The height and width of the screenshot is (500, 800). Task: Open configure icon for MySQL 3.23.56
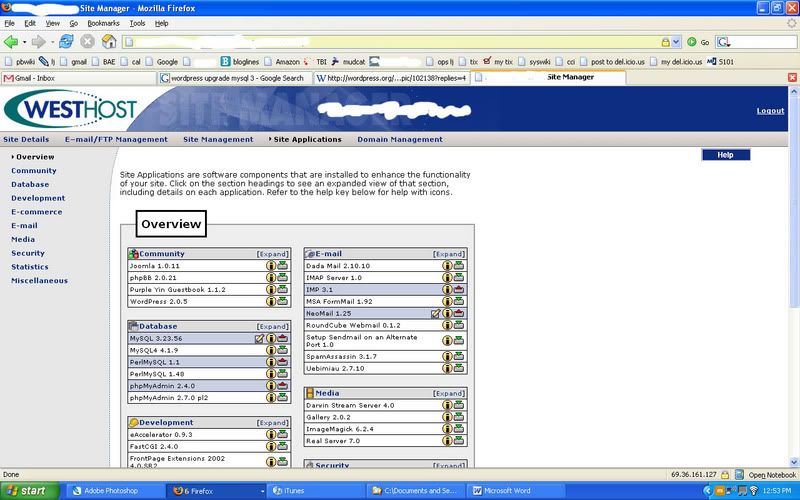[x=259, y=338]
